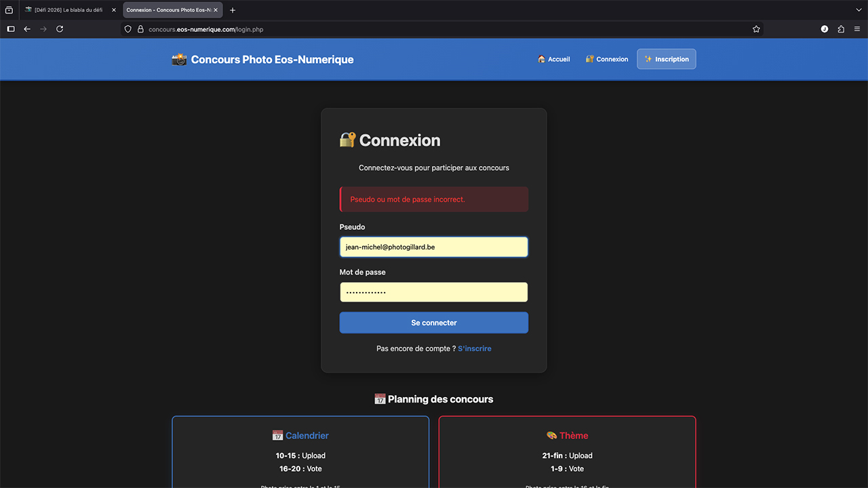Screen dimensions: 868x488
Task: Click the Thème card title
Action: pos(568,436)
